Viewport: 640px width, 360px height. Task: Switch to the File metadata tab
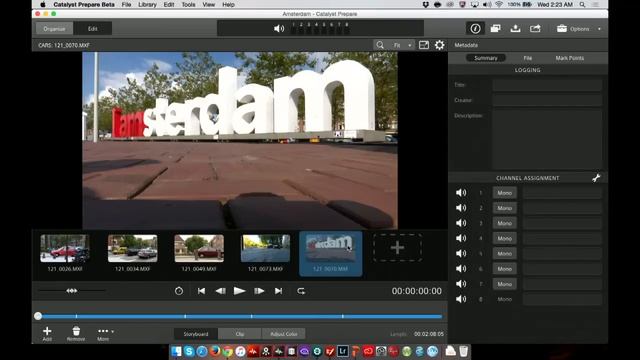528,58
